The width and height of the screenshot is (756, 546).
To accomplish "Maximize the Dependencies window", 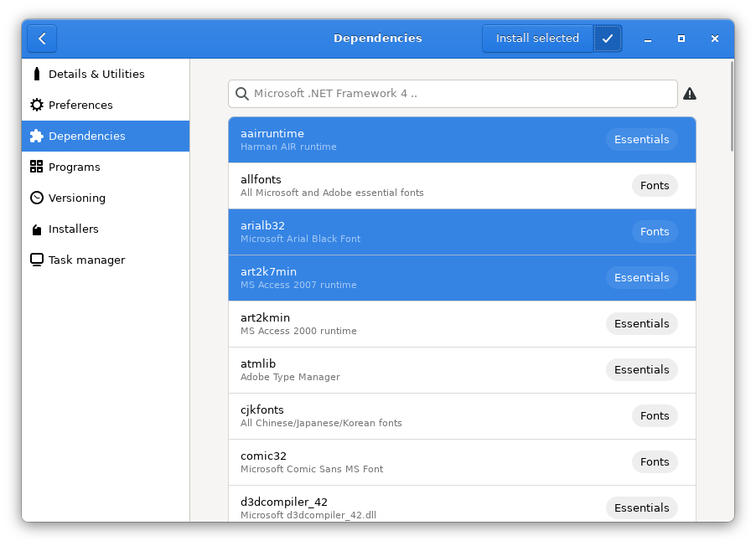I will click(x=681, y=39).
